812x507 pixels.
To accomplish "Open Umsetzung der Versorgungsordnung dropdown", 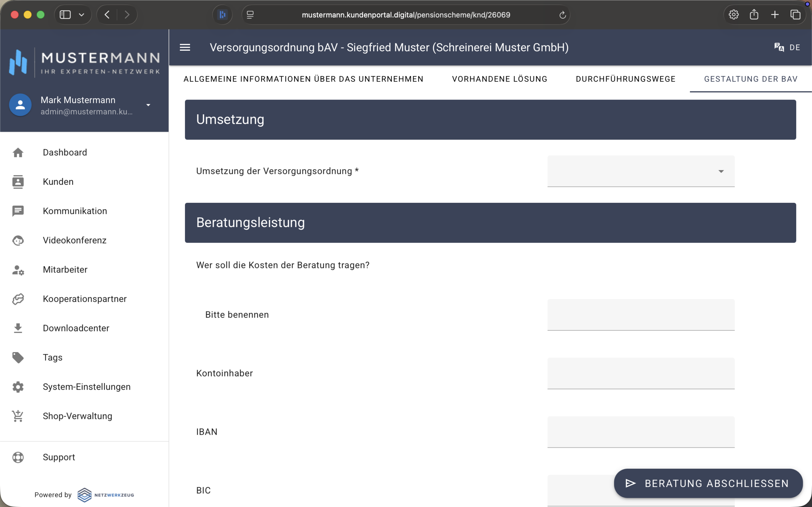I will point(640,171).
